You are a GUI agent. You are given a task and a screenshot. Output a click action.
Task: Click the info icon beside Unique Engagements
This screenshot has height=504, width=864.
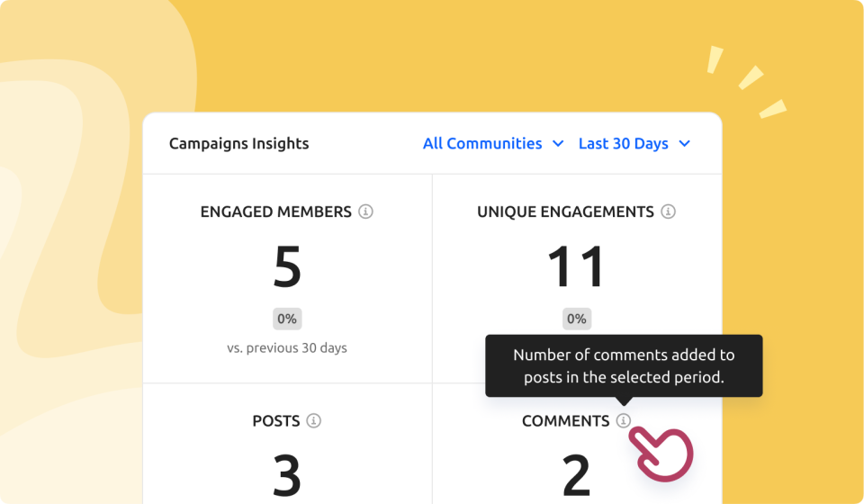point(668,211)
